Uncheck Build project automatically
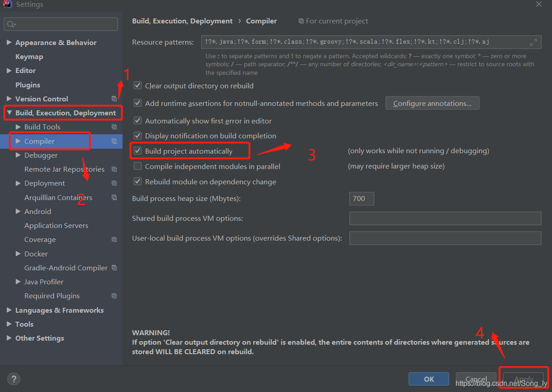Viewport: 552px width, 392px height. click(137, 150)
